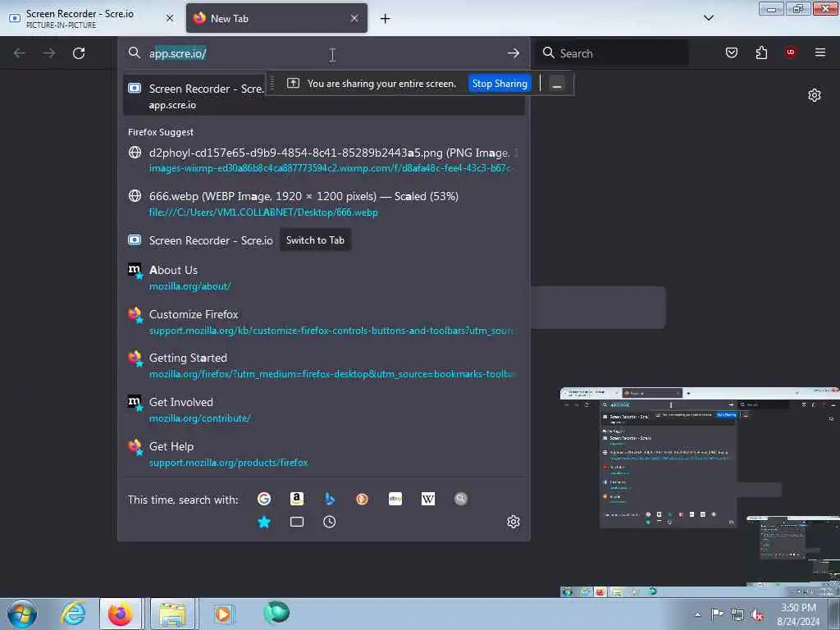
Task: Open Get Involved suggestion
Action: click(323, 409)
